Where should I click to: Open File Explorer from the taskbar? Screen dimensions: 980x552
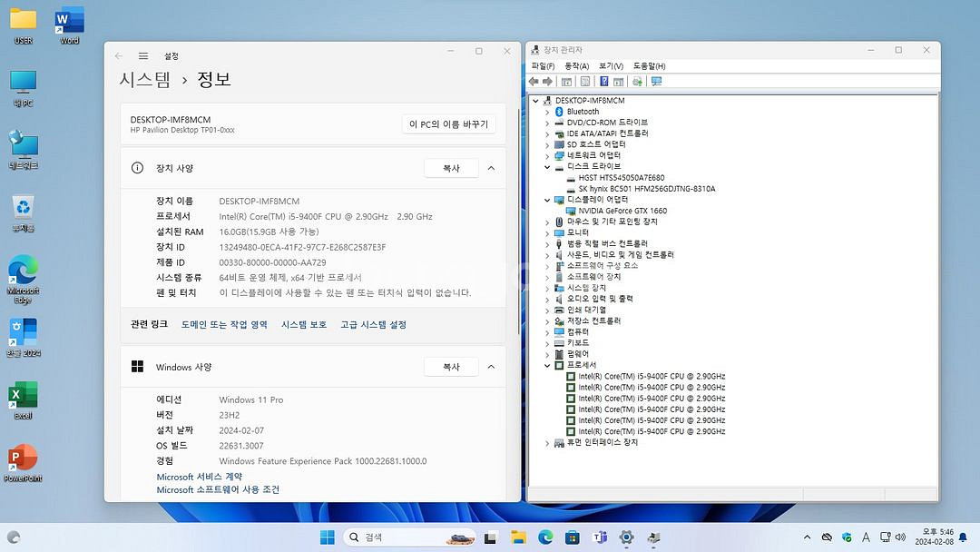pyautogui.click(x=518, y=537)
